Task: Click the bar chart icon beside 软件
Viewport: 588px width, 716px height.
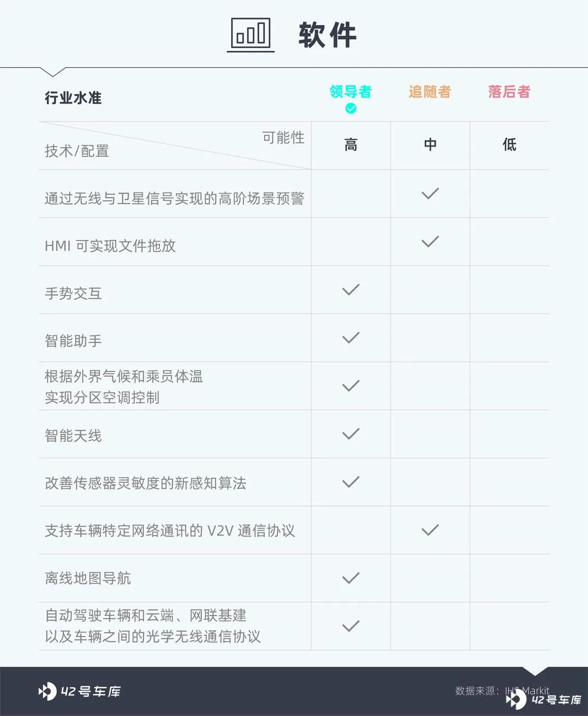Action: tap(251, 35)
